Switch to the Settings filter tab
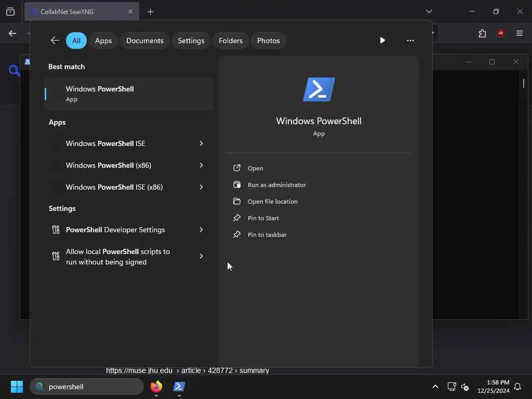Viewport: 532px width, 399px height. coord(191,41)
